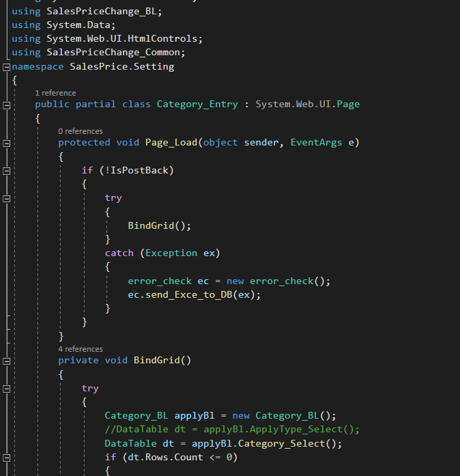Click the IsPostBack property
The height and width of the screenshot is (476, 460).
[139, 170]
